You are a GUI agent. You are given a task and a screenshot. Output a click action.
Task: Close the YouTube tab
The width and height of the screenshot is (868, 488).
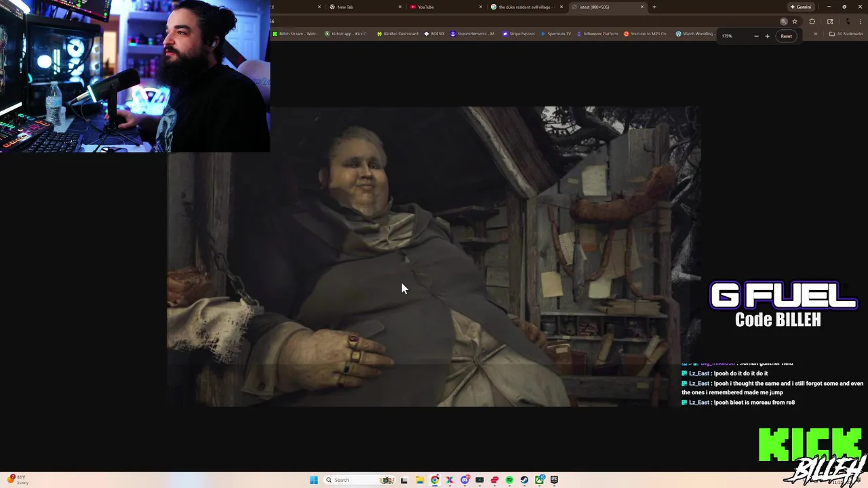[x=481, y=7]
